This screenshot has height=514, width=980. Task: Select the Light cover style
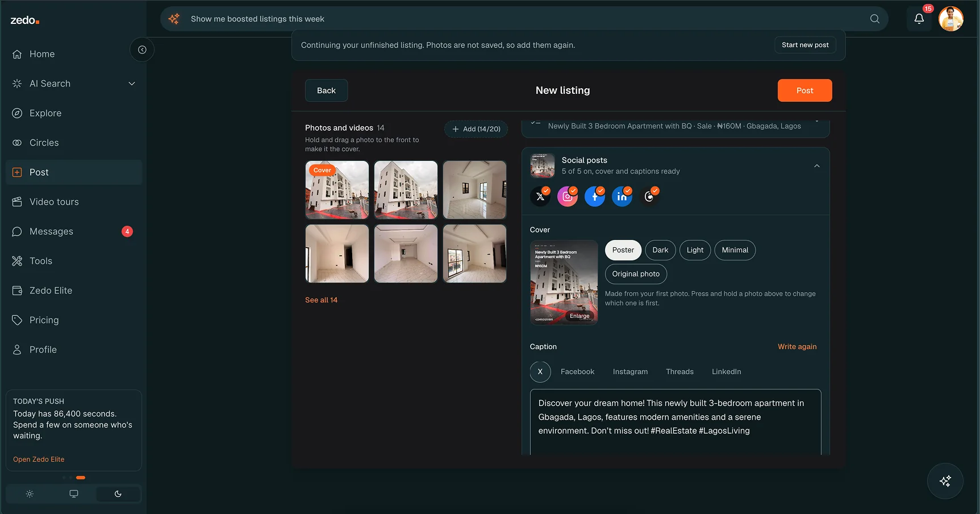[x=695, y=250]
